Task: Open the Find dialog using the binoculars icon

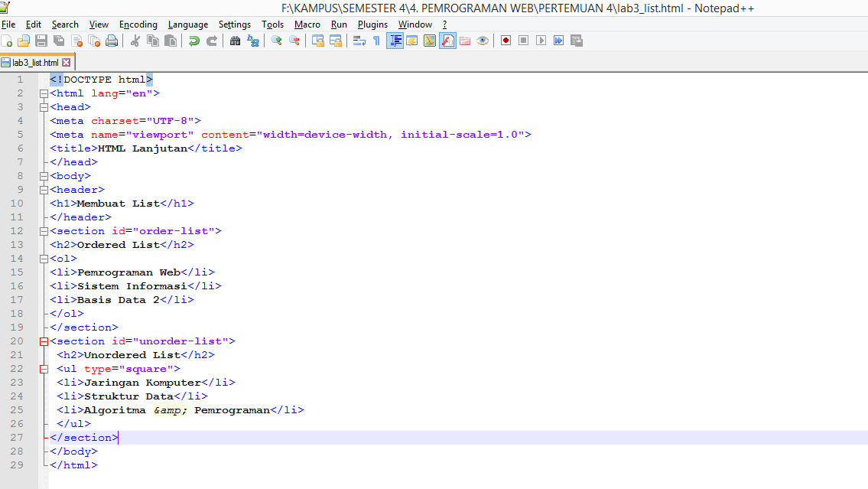Action: click(x=236, y=41)
